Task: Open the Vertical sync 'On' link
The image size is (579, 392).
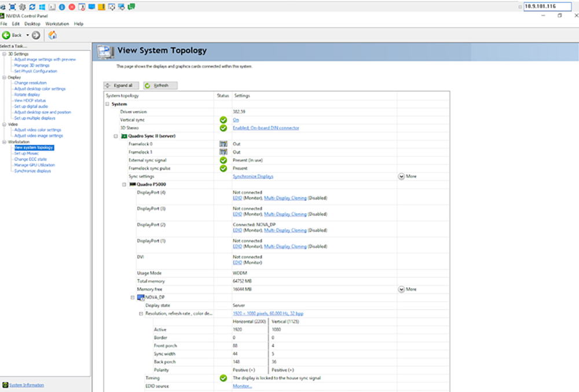Action: coord(236,120)
